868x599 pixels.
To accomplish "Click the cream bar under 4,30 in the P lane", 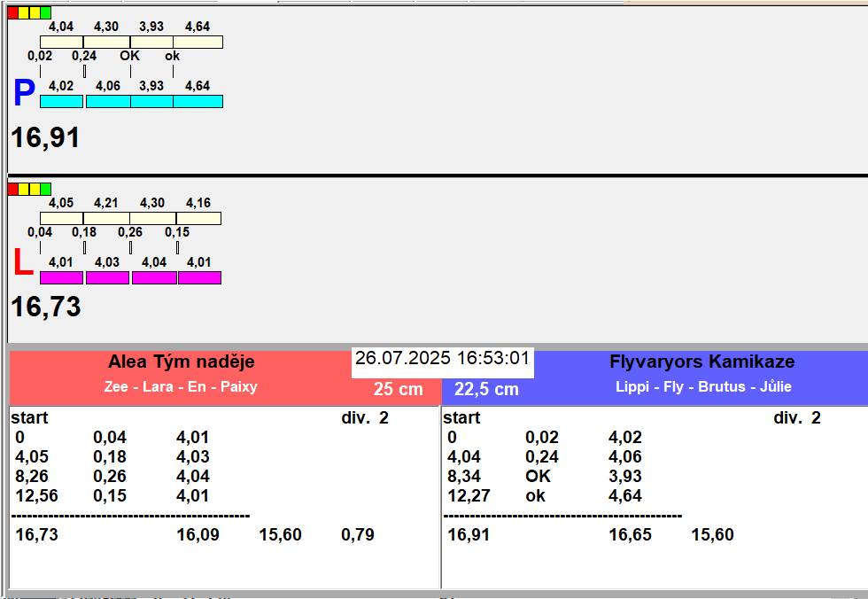I will (x=106, y=42).
